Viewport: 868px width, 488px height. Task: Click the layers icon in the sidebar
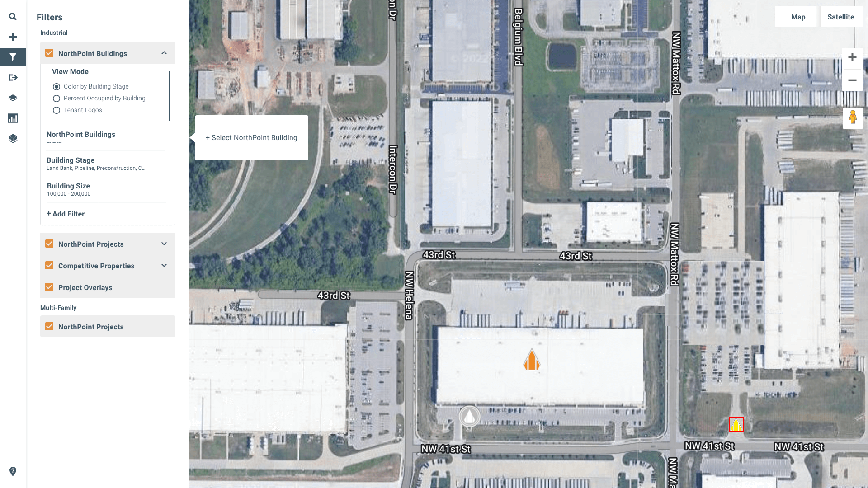[x=13, y=97]
